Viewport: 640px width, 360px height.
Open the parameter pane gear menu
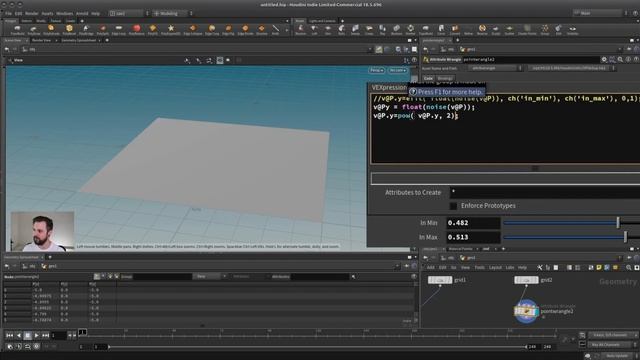tap(604, 60)
